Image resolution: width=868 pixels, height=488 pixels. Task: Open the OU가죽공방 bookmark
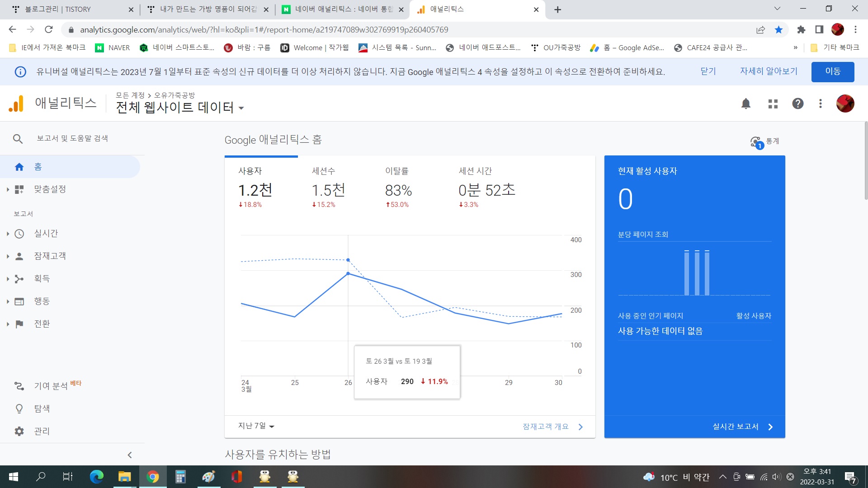[556, 48]
